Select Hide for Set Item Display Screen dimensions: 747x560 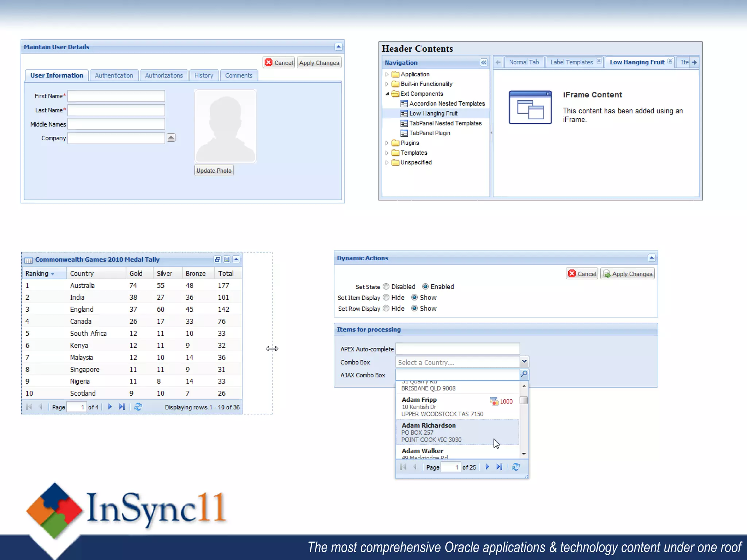coord(386,297)
